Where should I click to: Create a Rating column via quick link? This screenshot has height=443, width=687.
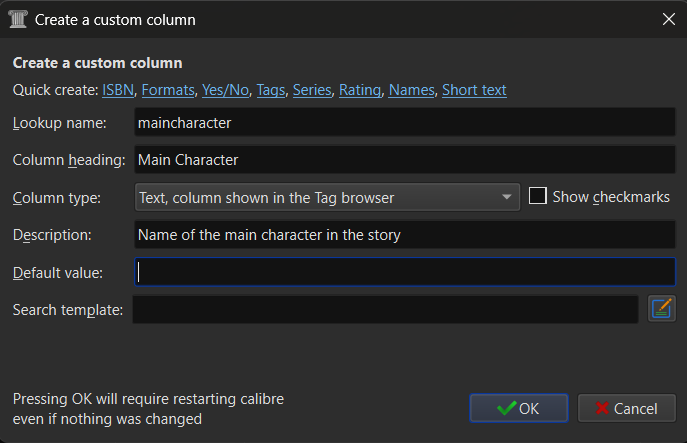[360, 90]
